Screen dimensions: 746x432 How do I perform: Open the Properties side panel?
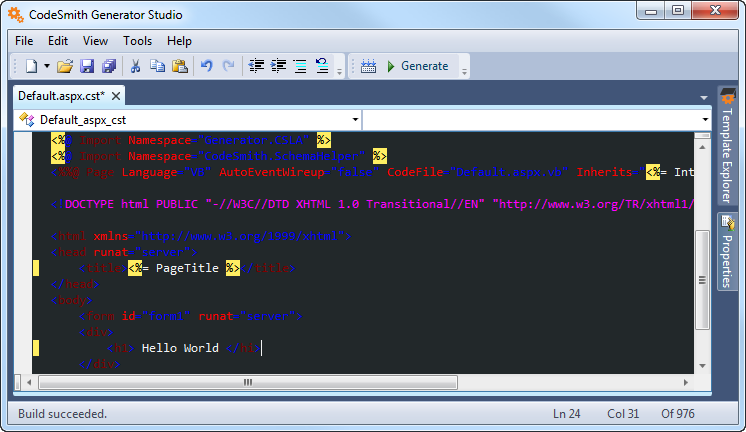[x=727, y=251]
